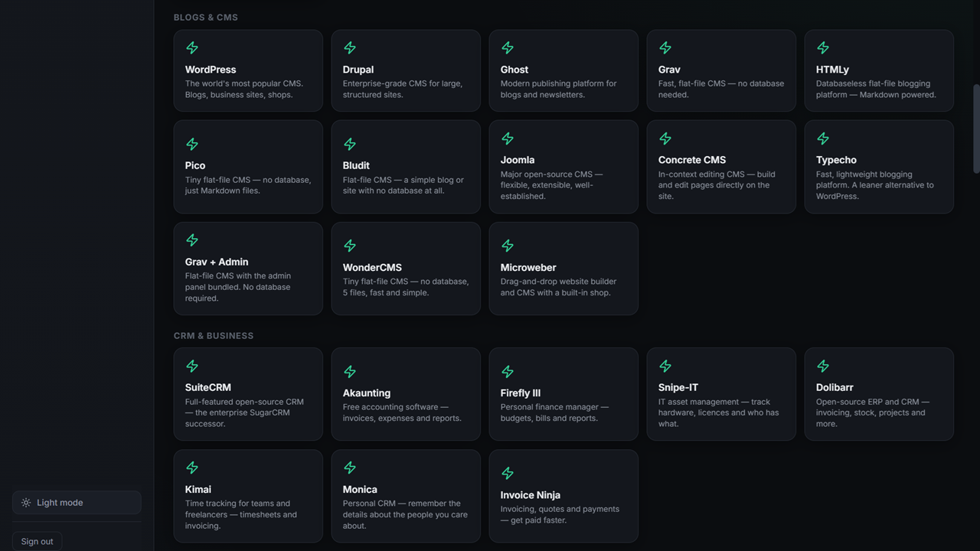
Task: Click the Typecho title
Action: click(x=836, y=160)
